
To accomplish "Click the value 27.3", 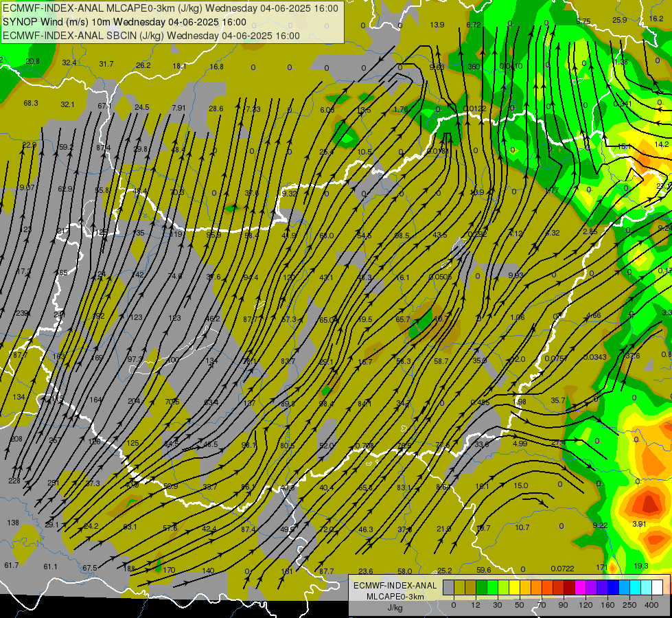I will 558,443.
